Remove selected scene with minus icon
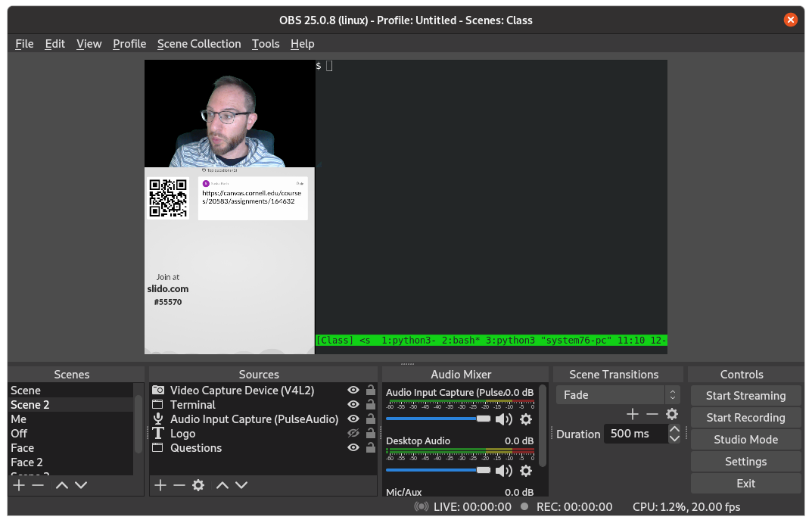Image resolution: width=812 pixels, height=523 pixels. point(38,485)
